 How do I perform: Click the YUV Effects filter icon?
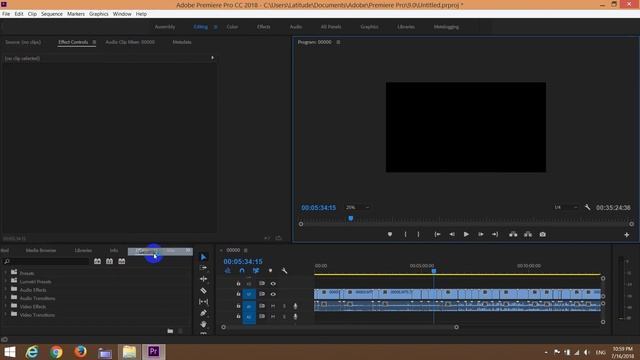click(x=122, y=261)
